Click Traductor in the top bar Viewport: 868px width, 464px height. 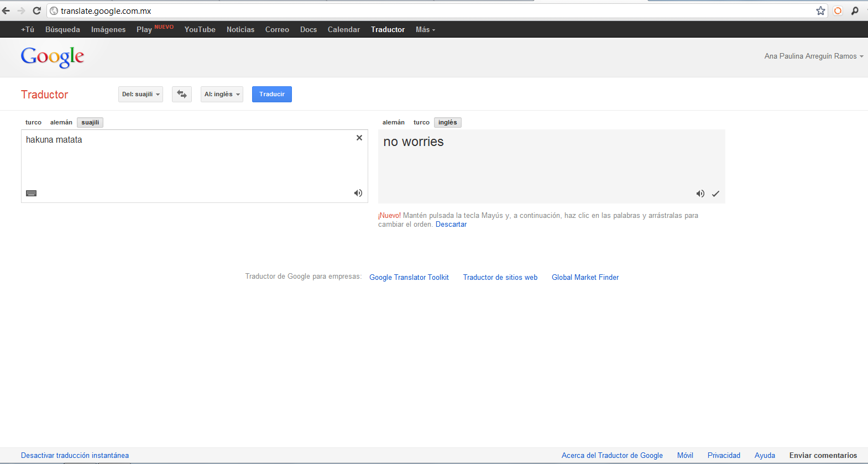[x=388, y=30]
